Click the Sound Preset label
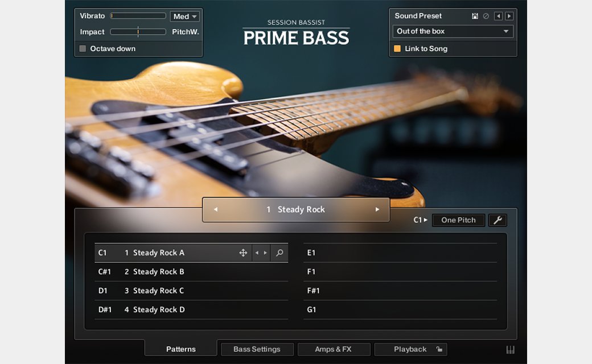The image size is (592, 364). pos(418,16)
